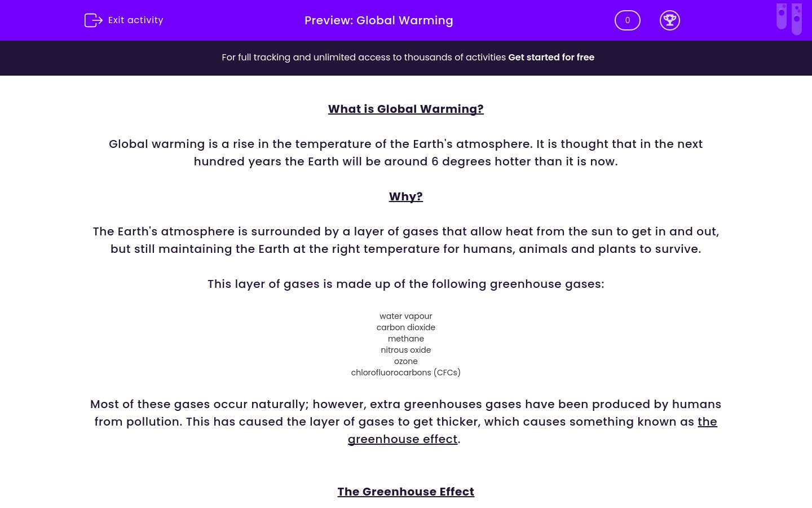Click the trophy achievements icon
The image size is (812, 508).
point(670,20)
